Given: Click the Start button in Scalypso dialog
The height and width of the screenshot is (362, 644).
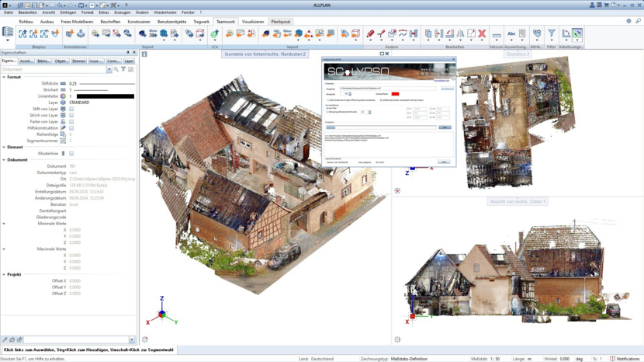Looking at the screenshot, I should coord(444,127).
